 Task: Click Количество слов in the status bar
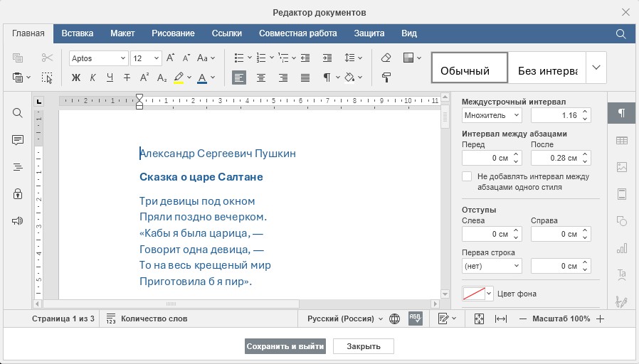(x=147, y=318)
